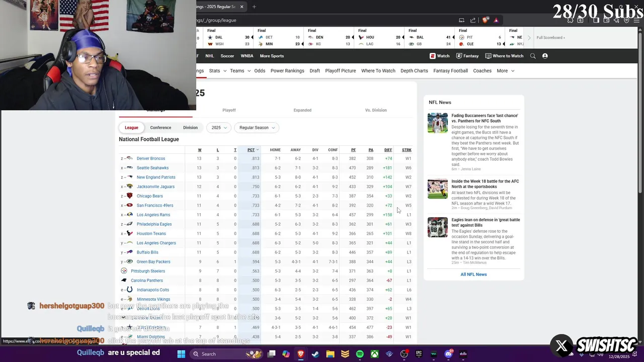Switch to the Expanded standings tab
This screenshot has height=362, width=644.
point(302,110)
